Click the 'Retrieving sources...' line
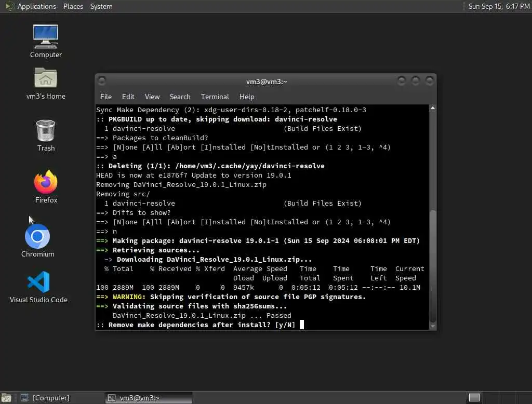Viewport: 532px width, 404px height. tap(148, 250)
